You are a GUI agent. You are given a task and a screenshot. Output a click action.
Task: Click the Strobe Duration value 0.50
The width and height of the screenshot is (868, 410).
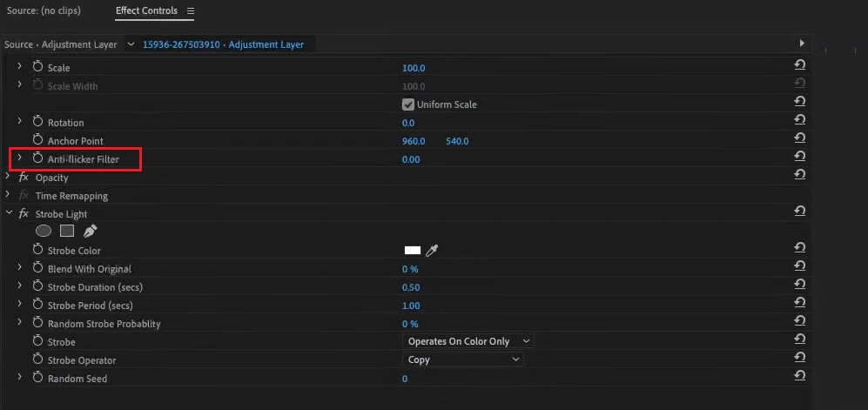click(x=411, y=287)
